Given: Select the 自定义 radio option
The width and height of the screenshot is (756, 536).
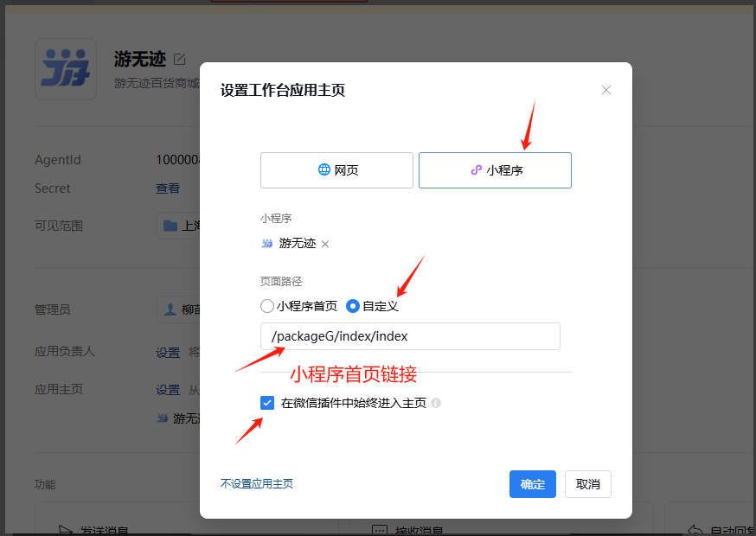Looking at the screenshot, I should click(x=353, y=306).
